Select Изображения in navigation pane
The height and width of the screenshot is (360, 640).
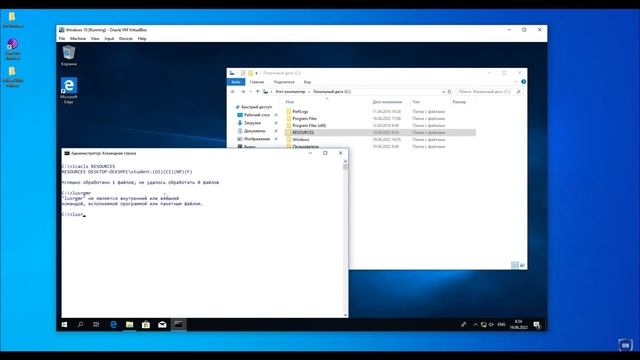click(x=257, y=139)
